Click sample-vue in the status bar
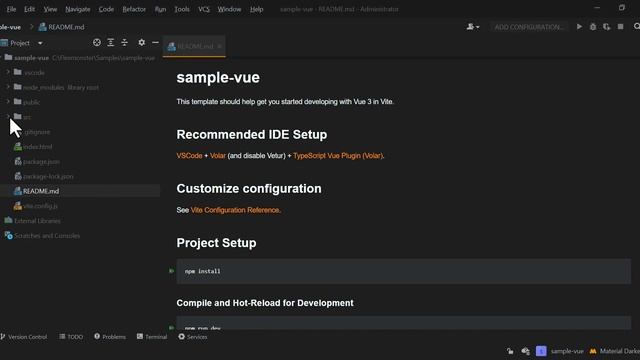 tap(567, 351)
